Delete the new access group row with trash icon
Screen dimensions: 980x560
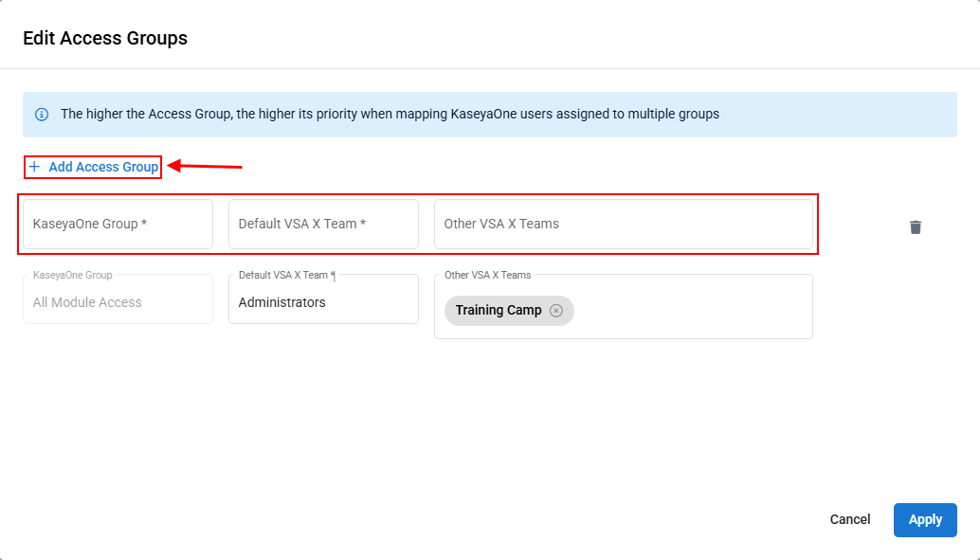tap(915, 227)
